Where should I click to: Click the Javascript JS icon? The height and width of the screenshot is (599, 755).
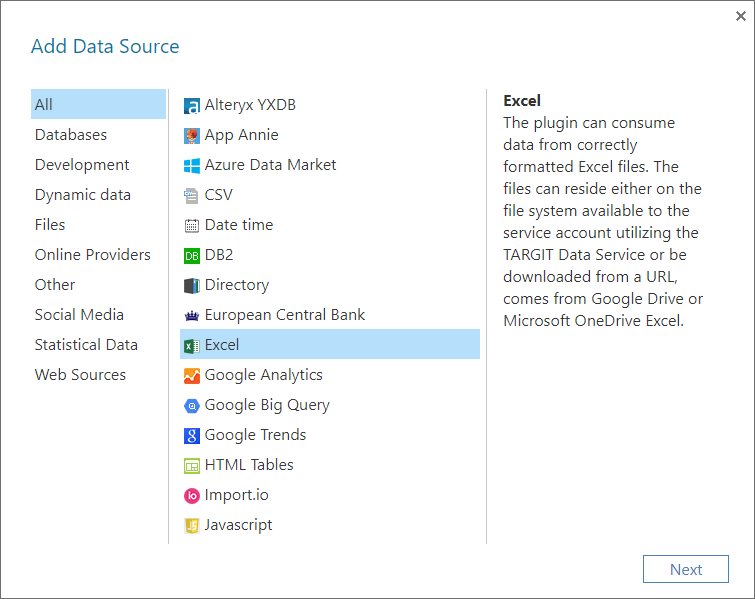[x=192, y=525]
